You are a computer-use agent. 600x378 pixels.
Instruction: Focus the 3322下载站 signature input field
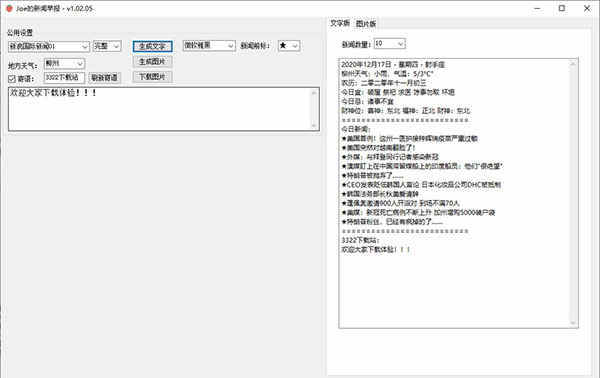(64, 78)
